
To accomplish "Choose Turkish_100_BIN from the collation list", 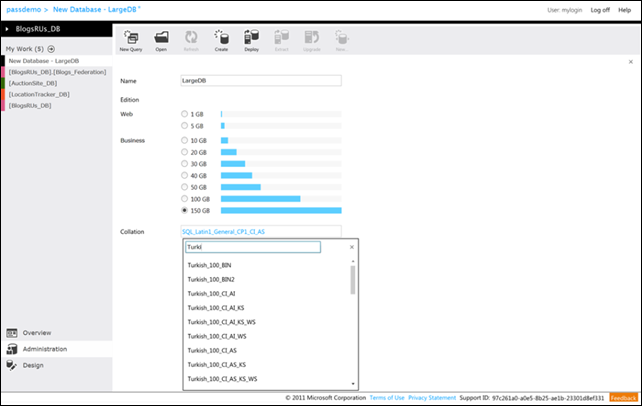I will pyautogui.click(x=209, y=265).
